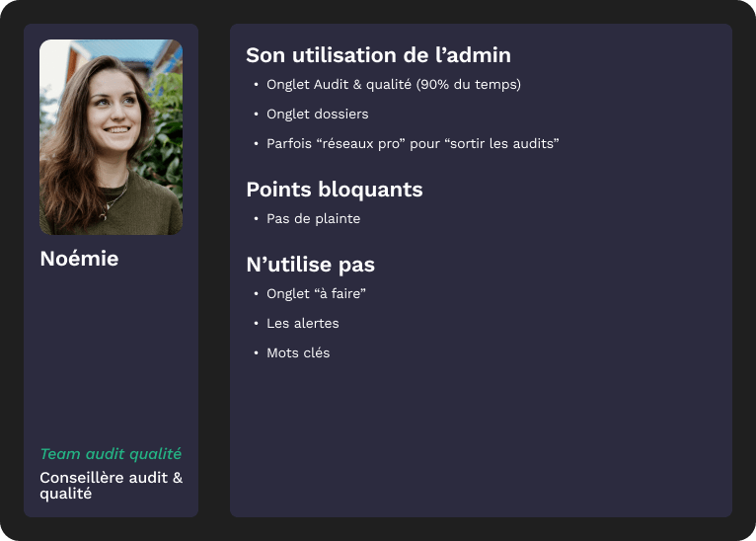The image size is (756, 541).
Task: Click the green Team audit qualité label
Action: point(111,454)
